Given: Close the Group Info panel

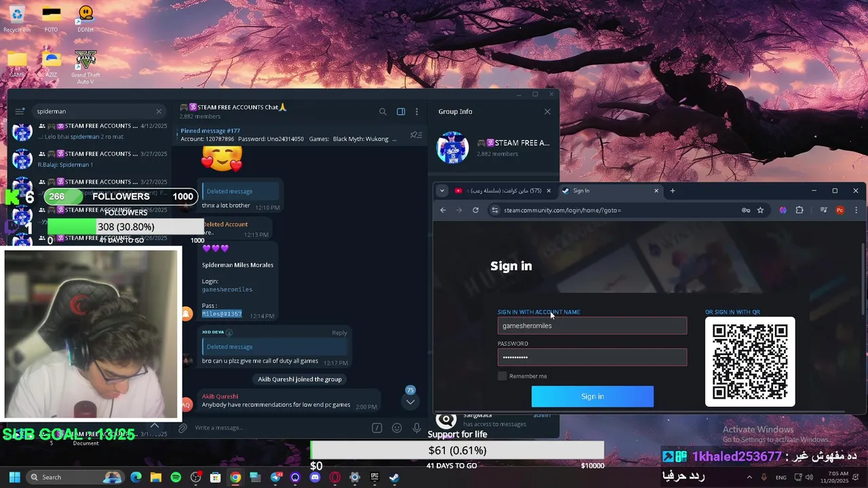Looking at the screenshot, I should click(x=547, y=111).
